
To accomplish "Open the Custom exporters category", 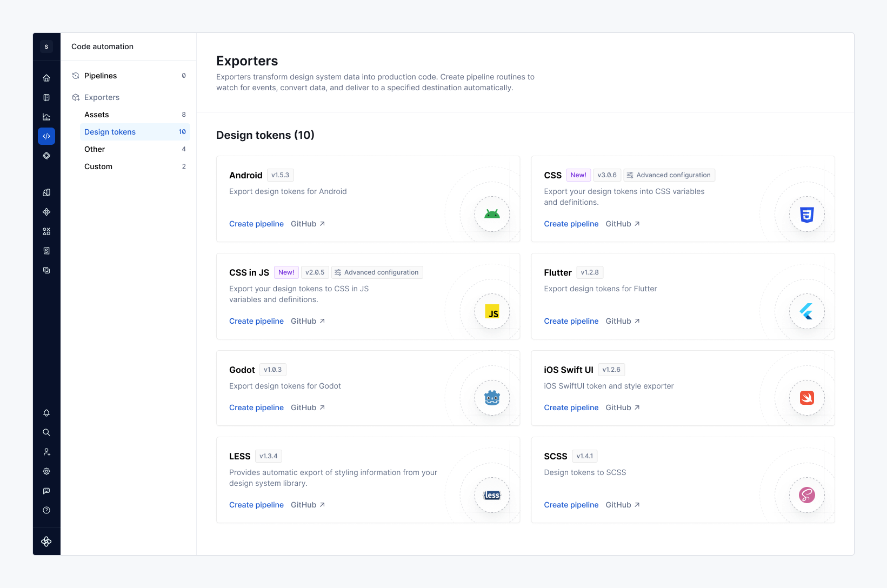I will pos(135,166).
